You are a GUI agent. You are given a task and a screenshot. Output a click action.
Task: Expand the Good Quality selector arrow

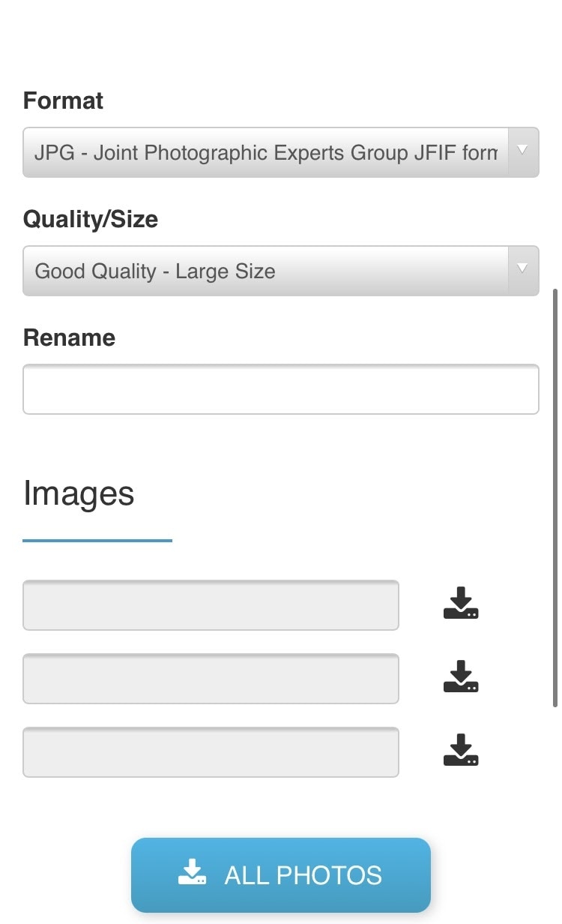point(523,269)
